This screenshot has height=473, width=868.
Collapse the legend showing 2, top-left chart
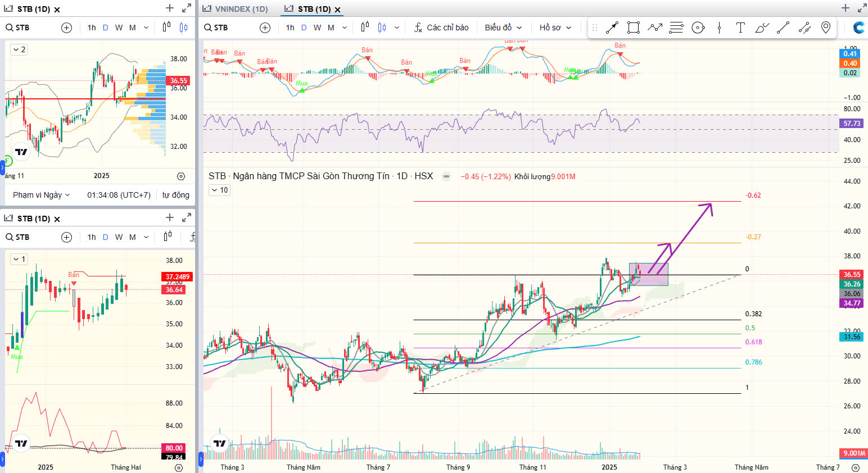[x=19, y=49]
